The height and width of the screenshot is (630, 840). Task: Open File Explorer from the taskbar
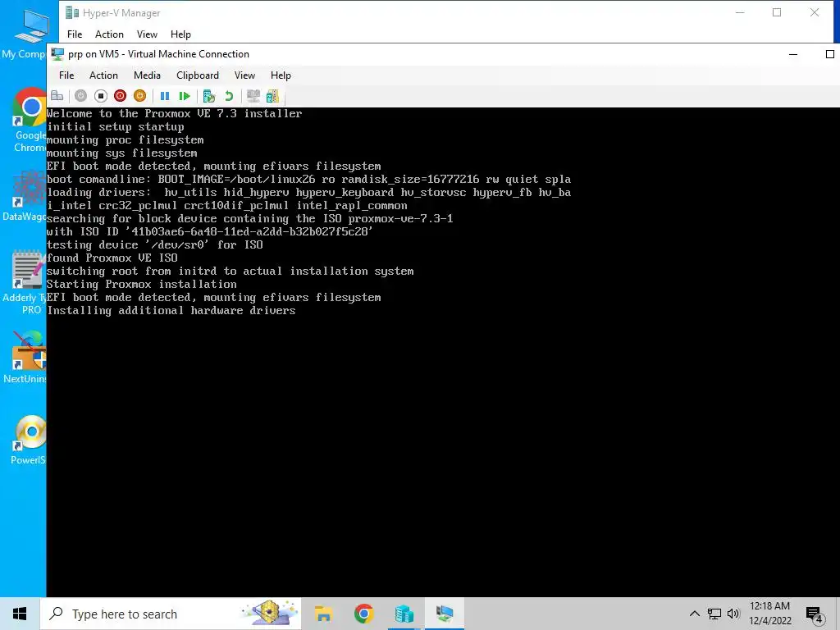pos(323,614)
